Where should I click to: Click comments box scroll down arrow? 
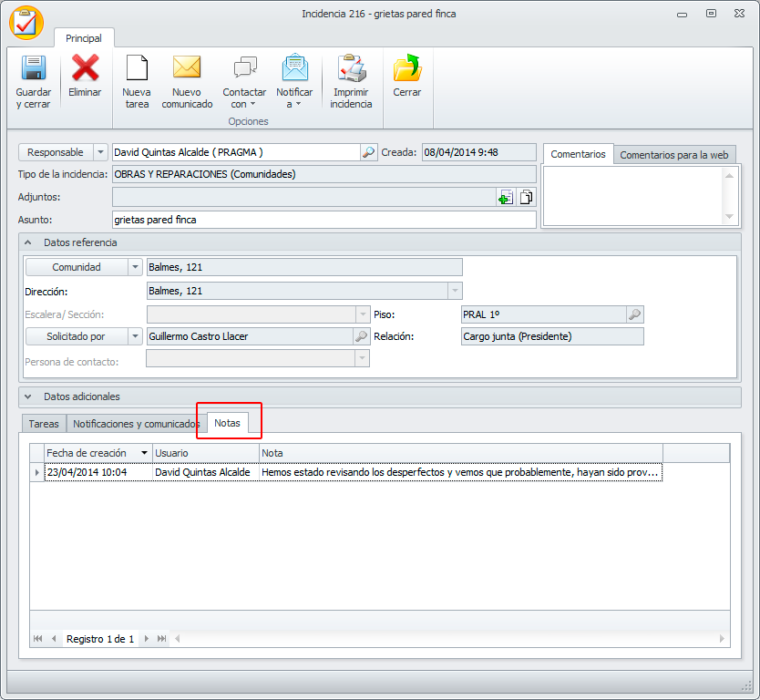click(729, 217)
